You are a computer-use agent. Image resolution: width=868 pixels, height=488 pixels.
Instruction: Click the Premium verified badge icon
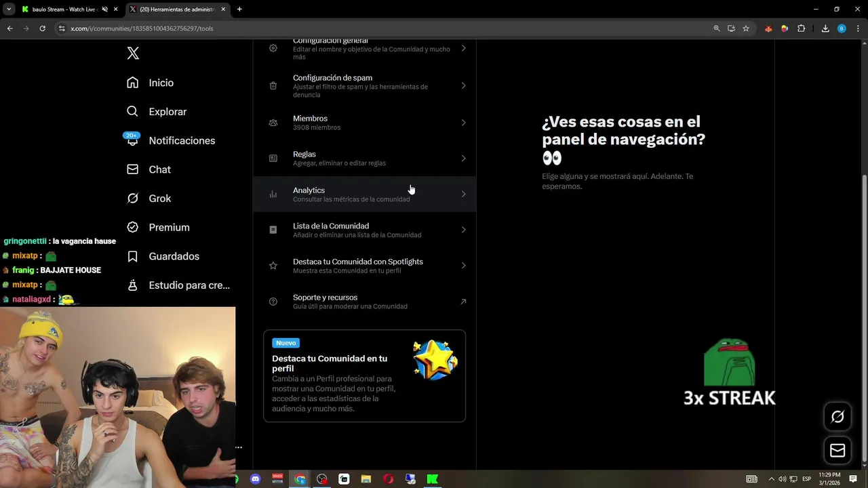click(x=133, y=228)
